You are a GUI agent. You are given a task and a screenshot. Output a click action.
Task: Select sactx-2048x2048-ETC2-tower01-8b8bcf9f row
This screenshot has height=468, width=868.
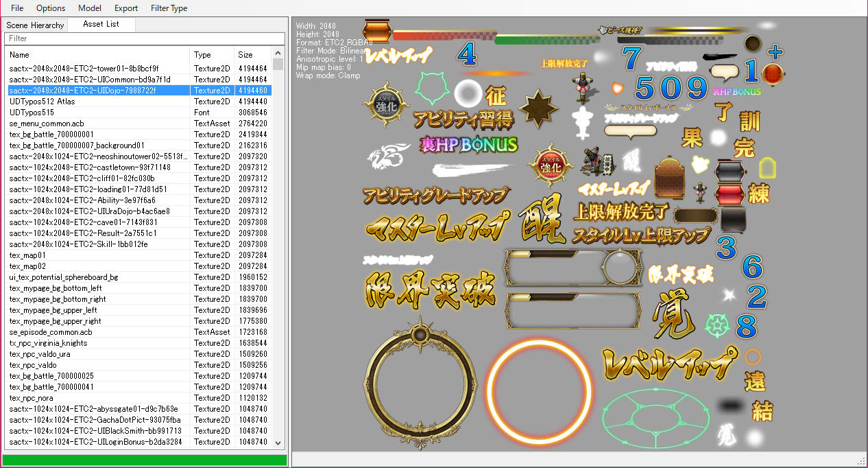point(139,69)
